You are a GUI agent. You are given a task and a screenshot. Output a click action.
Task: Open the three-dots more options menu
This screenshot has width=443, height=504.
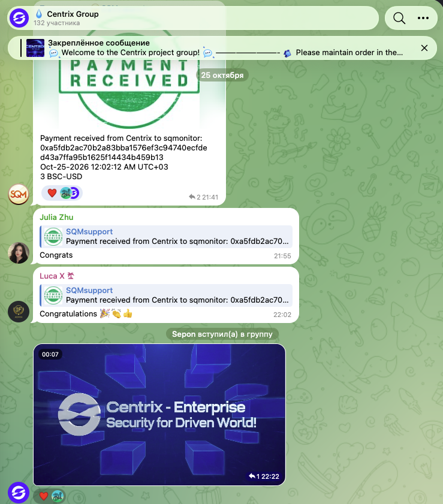tap(423, 18)
